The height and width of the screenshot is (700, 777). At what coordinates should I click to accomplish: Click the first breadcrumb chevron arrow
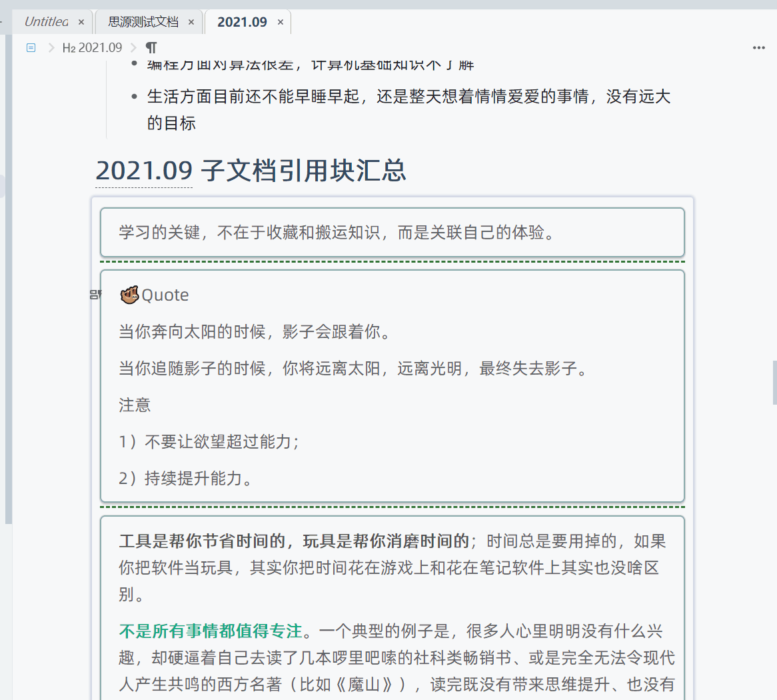52,47
